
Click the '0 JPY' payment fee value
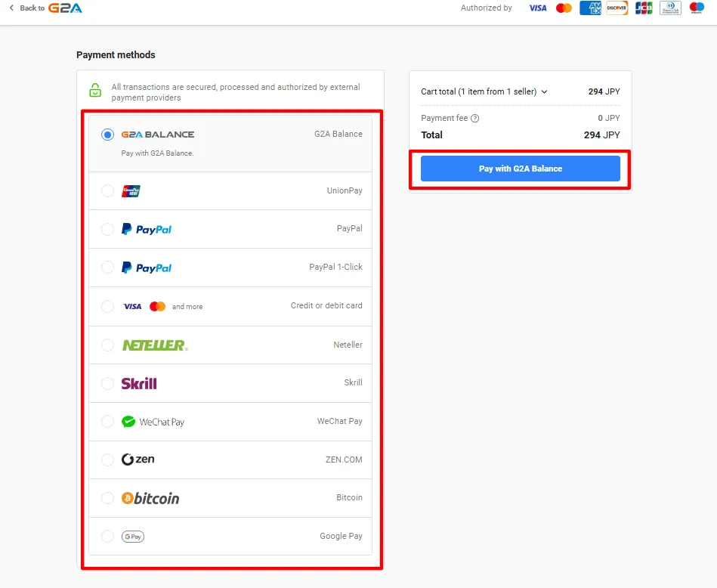click(x=609, y=118)
